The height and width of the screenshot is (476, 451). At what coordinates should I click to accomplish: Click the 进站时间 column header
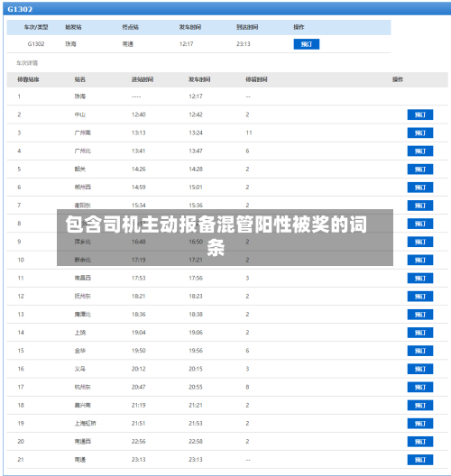[x=143, y=79]
